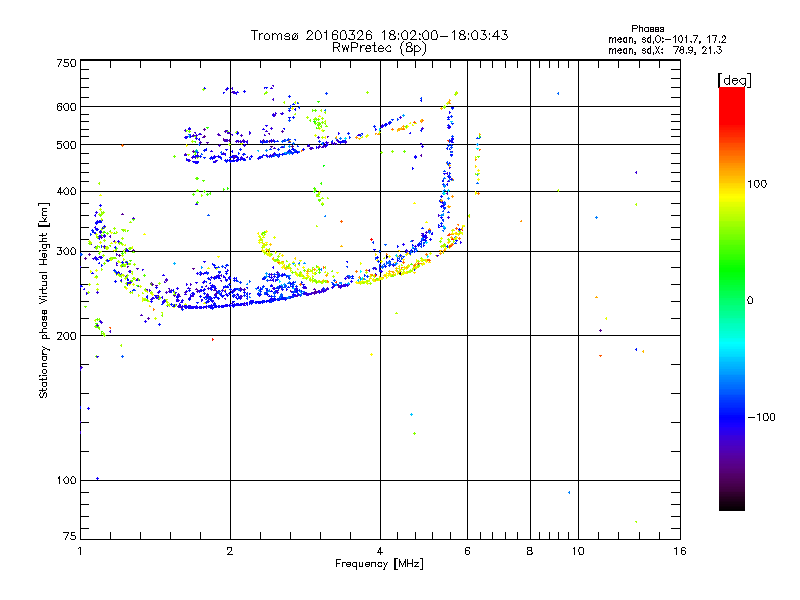Screen dimensions: 800x600
Task: Click the 'mean, sd,X: 78.9, 21.3' statistics line
Action: (665, 50)
